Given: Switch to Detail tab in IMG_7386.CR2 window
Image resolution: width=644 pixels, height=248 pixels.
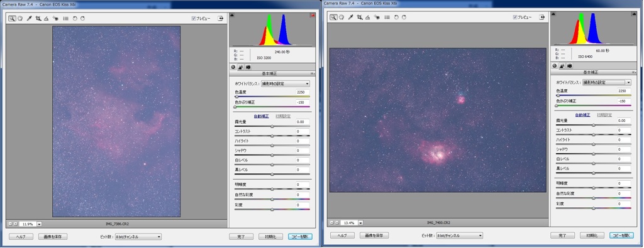Looking at the screenshot, I should tap(241, 67).
